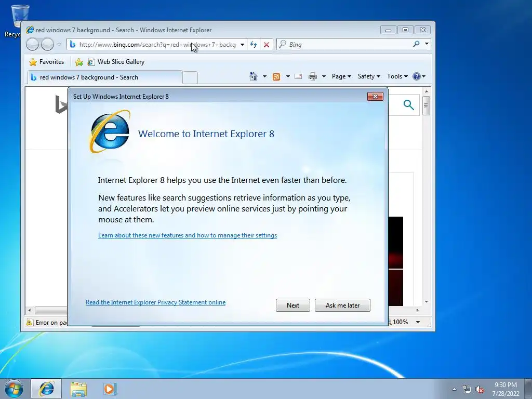Open the Windows Start menu
Image resolution: width=532 pixels, height=399 pixels.
pos(14,389)
